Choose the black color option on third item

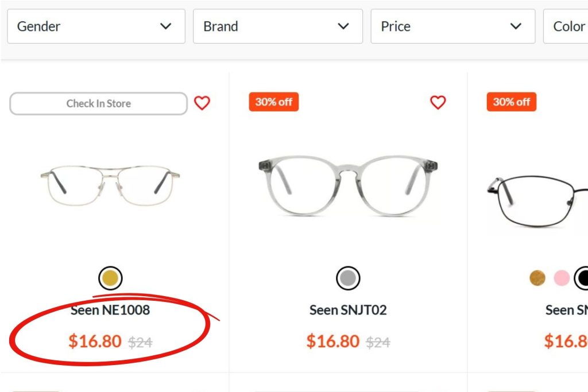581,277
